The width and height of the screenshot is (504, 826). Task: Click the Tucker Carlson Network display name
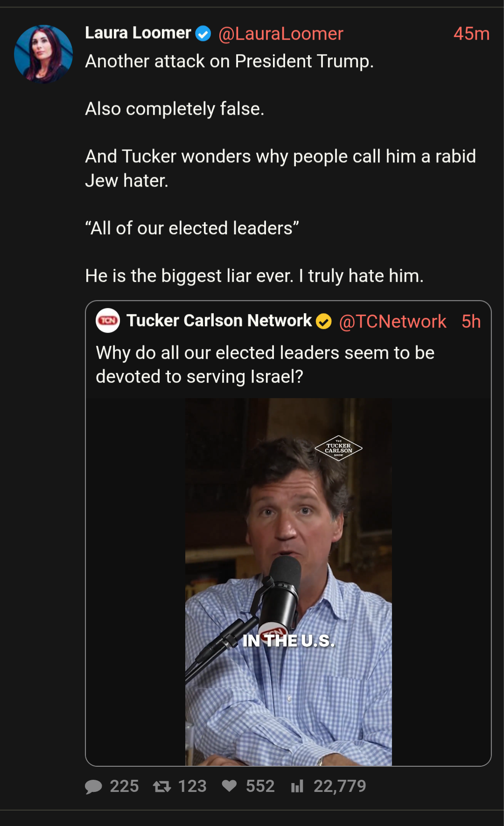pyautogui.click(x=219, y=321)
